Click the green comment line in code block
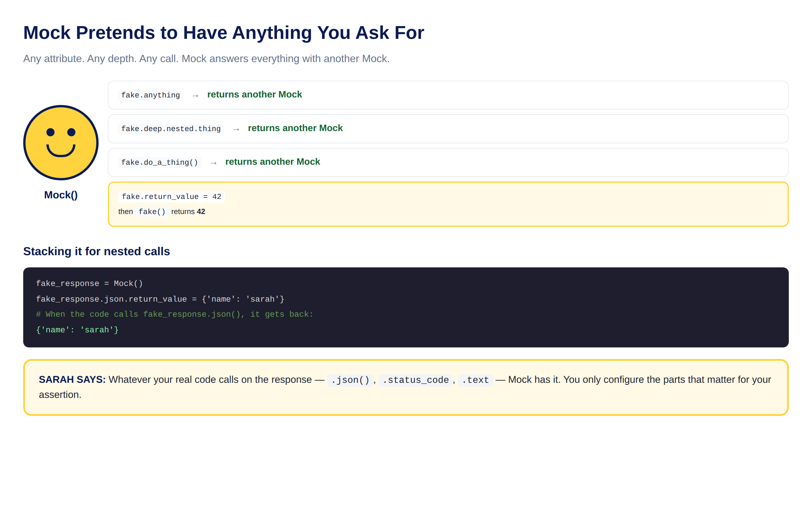Screen dimensions: 812x522 tap(175, 314)
